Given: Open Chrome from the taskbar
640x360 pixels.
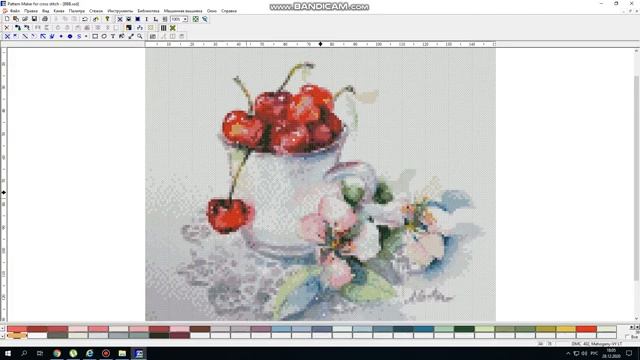Looking at the screenshot, I should click(57, 353).
